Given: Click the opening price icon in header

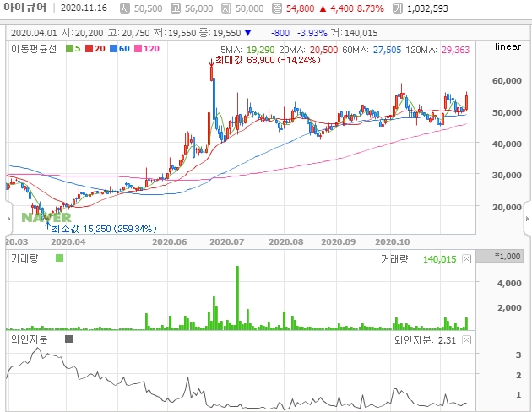Looking at the screenshot, I should [125, 8].
